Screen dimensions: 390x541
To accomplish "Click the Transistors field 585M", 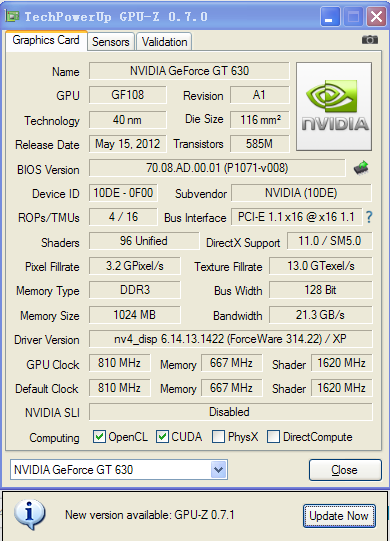I will point(260,144).
